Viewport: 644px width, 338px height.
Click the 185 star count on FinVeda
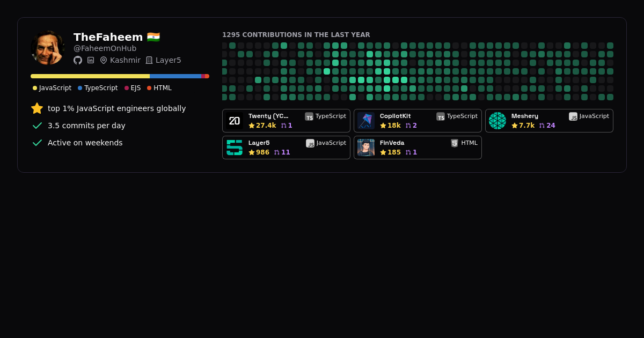pyautogui.click(x=394, y=152)
